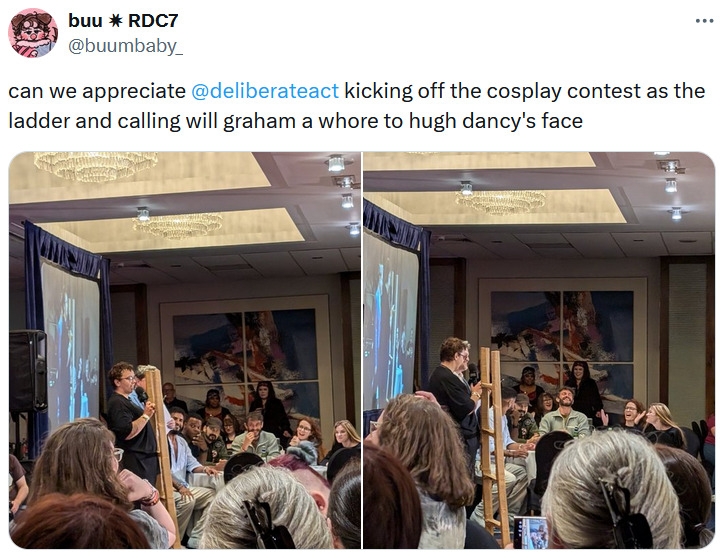Screen dimensions: 724x558
Task: Open the three-dot more options menu
Action: [704, 21]
